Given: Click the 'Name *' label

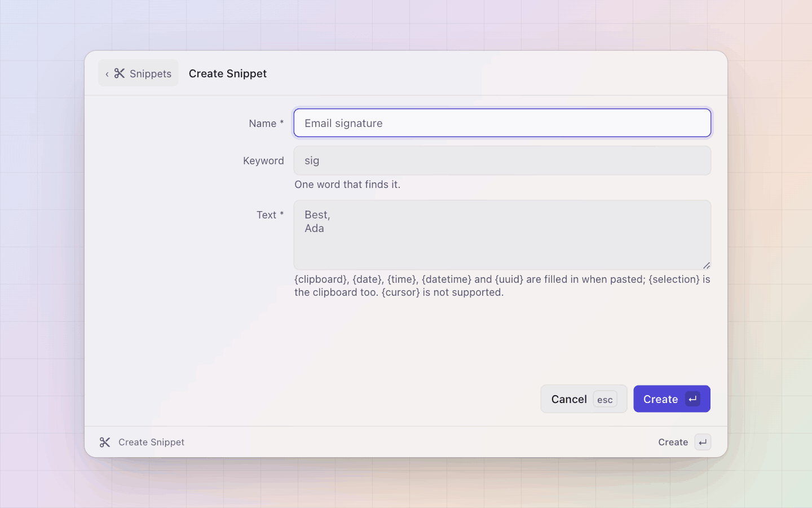Looking at the screenshot, I should [x=266, y=123].
